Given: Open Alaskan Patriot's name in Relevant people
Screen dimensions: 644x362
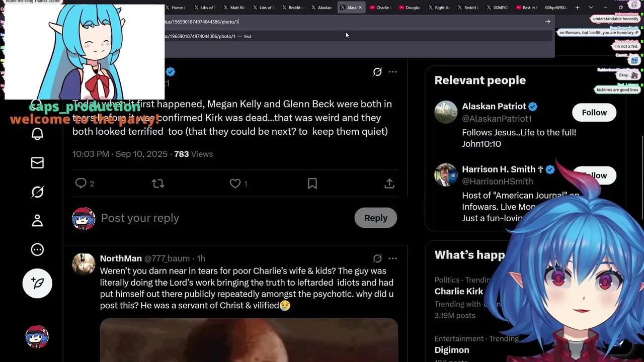Looking at the screenshot, I should [494, 107].
